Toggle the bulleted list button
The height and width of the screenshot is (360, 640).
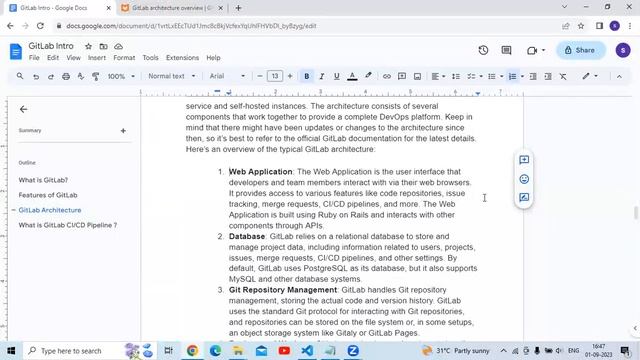pos(492,76)
